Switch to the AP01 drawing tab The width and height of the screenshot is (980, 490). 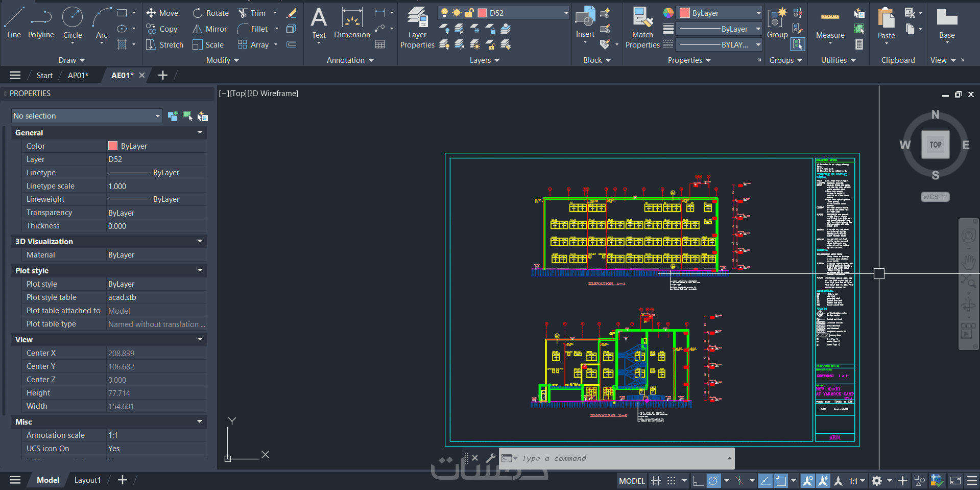[x=78, y=76]
